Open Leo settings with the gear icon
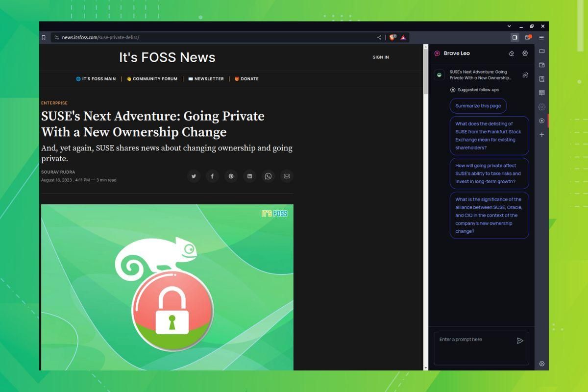This screenshot has width=588, height=392. (525, 53)
